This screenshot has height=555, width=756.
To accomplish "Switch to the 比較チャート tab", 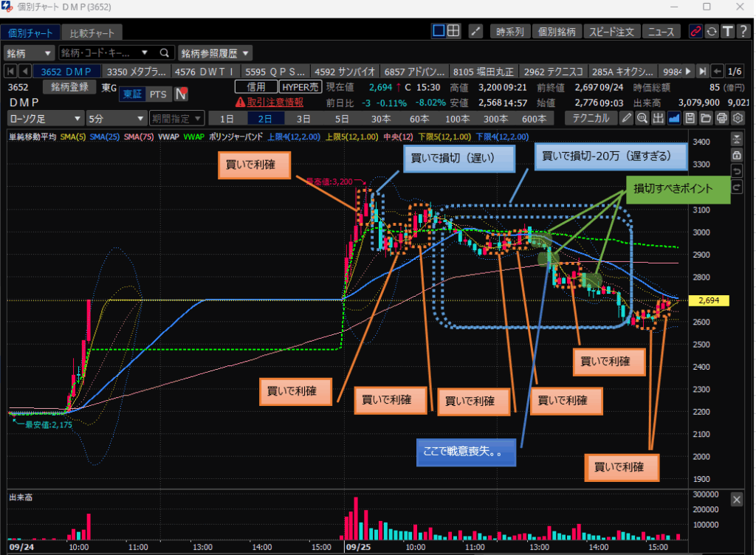I will point(92,33).
